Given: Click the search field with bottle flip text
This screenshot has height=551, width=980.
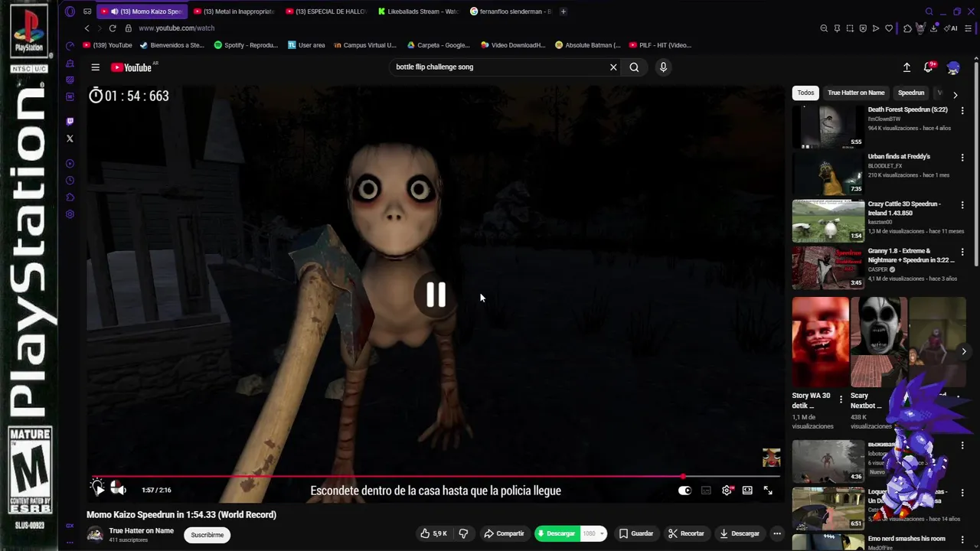Looking at the screenshot, I should point(498,67).
